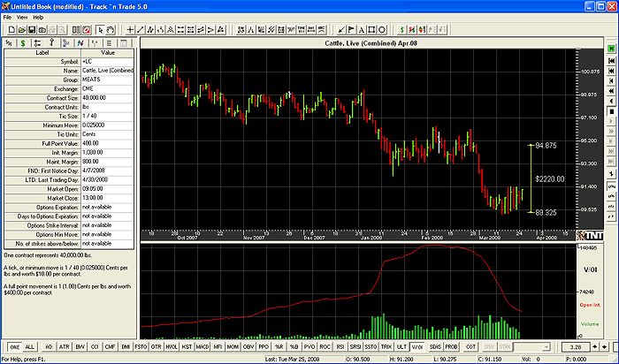The height and width of the screenshot is (364, 619).
Task: Select the circle drawing tool
Action: tap(382, 29)
